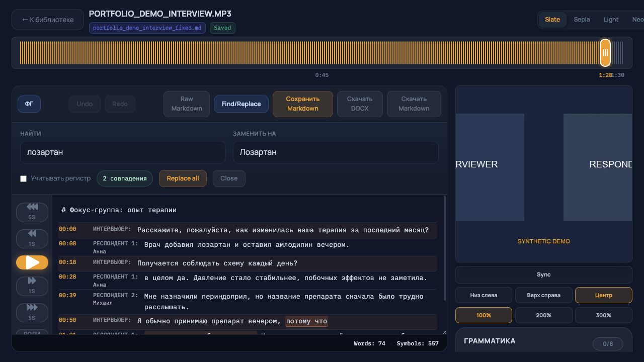Click Replace all button
This screenshot has width=644, height=362.
(183, 178)
